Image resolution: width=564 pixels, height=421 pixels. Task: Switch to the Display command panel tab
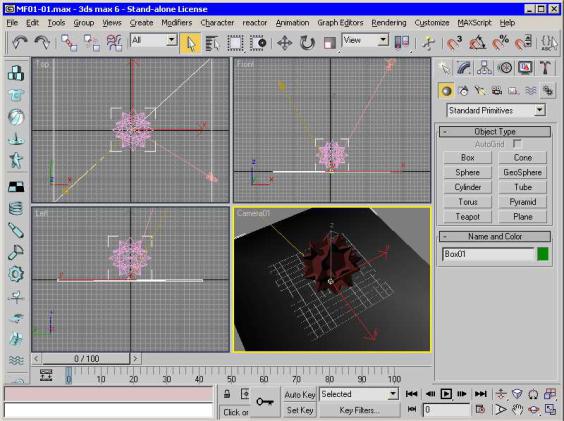pos(525,68)
